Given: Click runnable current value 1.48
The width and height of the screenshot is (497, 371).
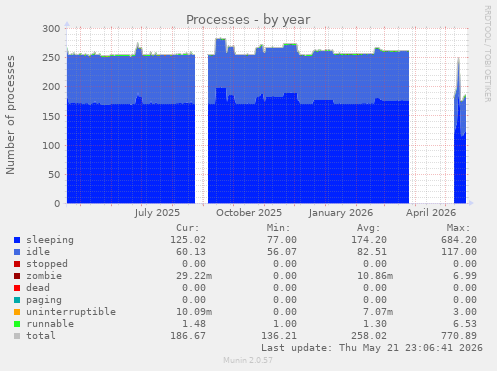Looking at the screenshot, I should (194, 324).
